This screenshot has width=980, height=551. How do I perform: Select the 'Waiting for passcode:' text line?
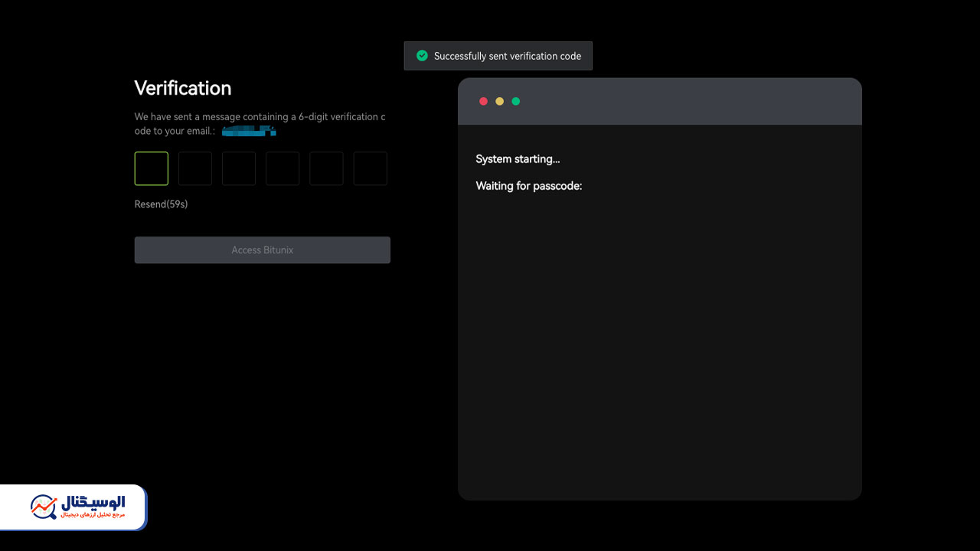[x=529, y=186]
